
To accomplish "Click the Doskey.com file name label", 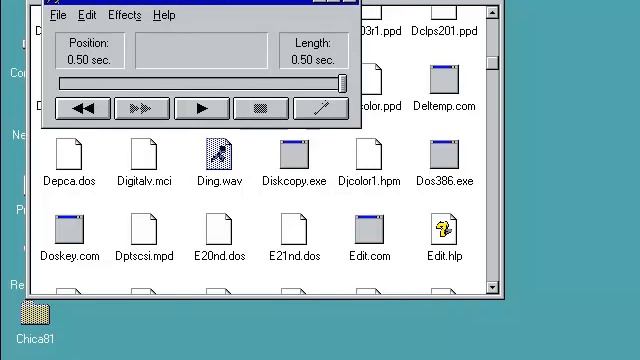I will (x=70, y=256).
